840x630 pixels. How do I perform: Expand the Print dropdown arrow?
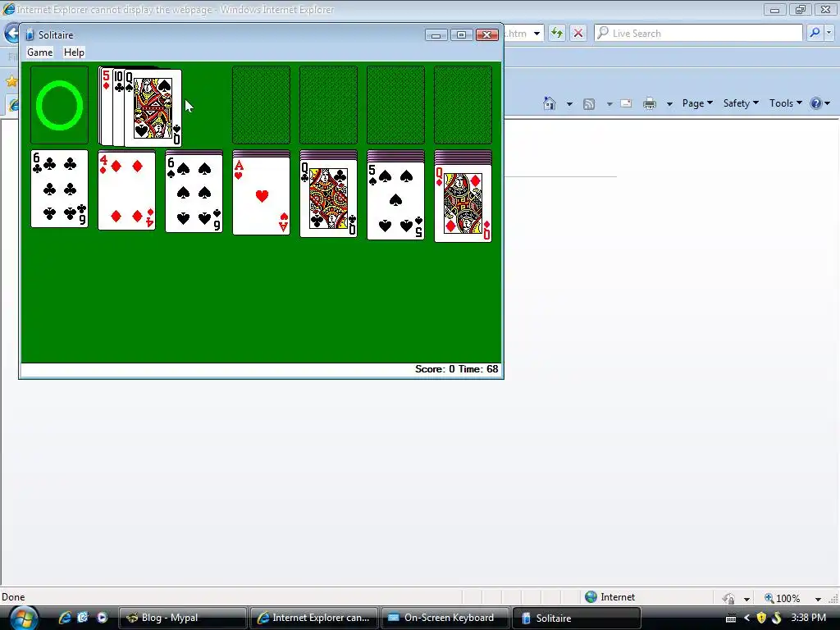pos(669,104)
